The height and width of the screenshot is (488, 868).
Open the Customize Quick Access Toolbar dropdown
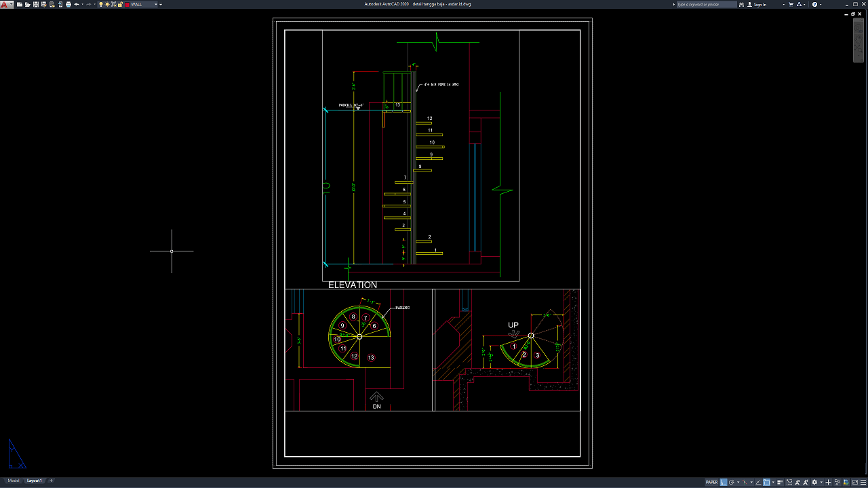coord(161,4)
